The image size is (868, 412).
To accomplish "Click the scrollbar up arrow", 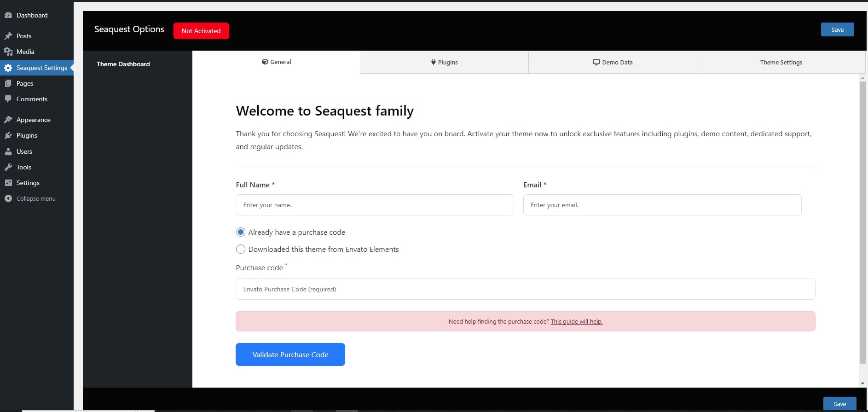I will click(x=863, y=78).
